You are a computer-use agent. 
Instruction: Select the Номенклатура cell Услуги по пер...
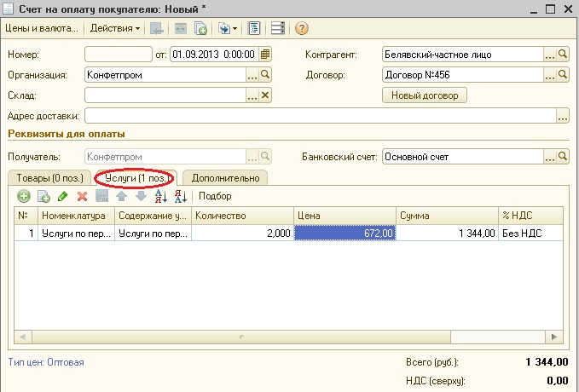pyautogui.click(x=76, y=233)
